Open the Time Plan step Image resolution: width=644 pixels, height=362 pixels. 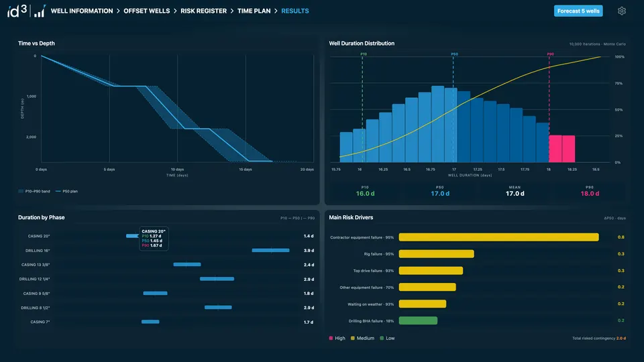click(x=254, y=11)
